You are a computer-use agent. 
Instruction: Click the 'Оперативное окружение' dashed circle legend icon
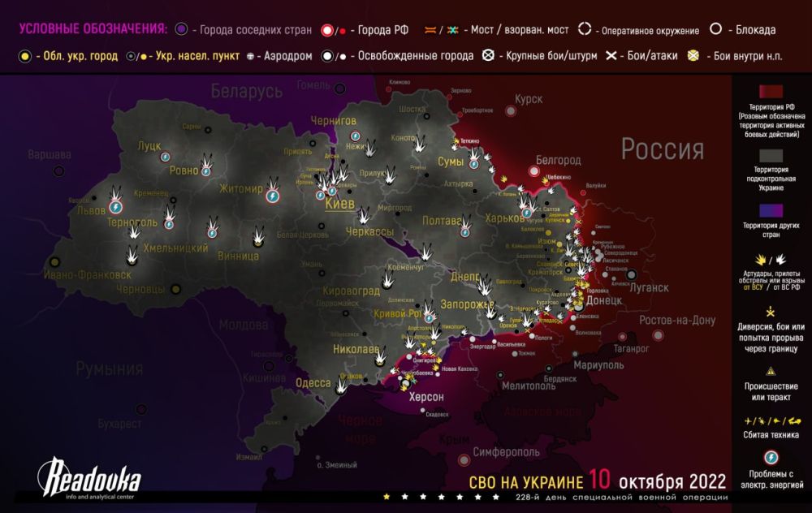pyautogui.click(x=585, y=28)
